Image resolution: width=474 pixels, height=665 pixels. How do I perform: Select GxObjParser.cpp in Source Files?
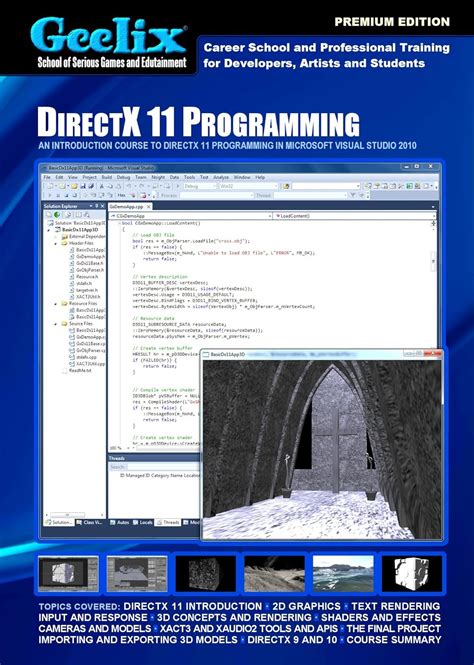tap(87, 350)
